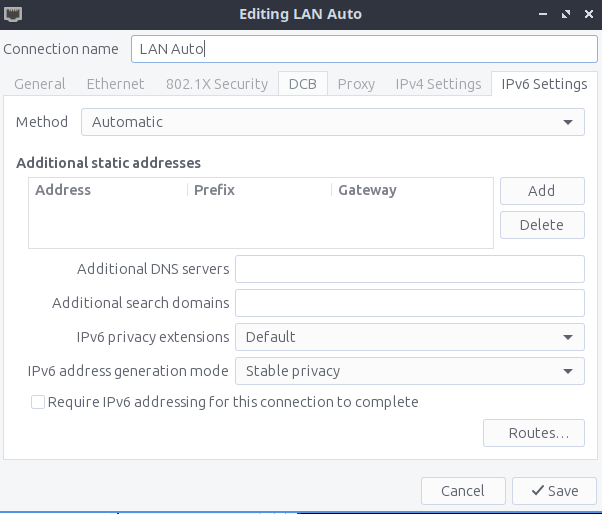Go to the 802.1X Security tab

[x=217, y=84]
